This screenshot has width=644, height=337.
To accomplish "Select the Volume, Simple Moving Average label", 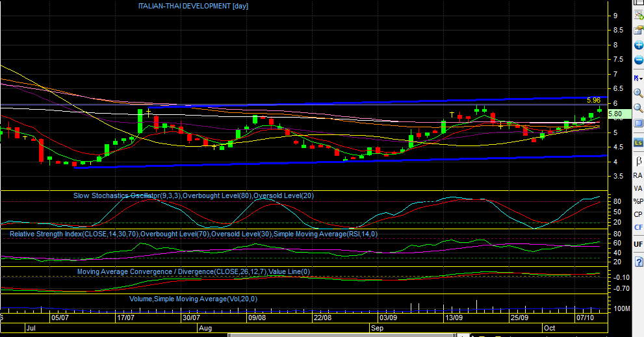I will point(194,299).
